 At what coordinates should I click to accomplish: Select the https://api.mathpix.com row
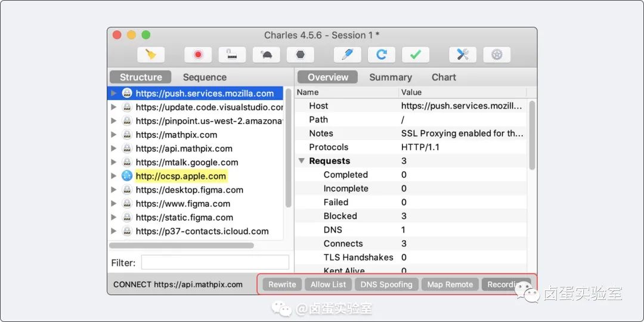tap(196, 148)
